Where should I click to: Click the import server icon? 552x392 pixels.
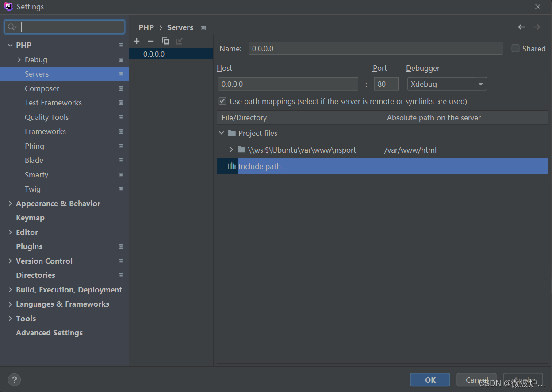coord(179,41)
